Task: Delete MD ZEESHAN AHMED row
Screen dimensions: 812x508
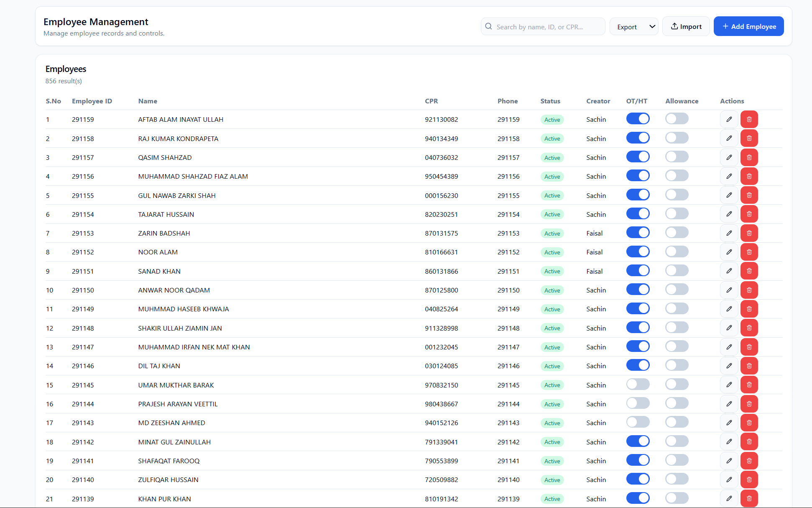Action: (x=749, y=423)
